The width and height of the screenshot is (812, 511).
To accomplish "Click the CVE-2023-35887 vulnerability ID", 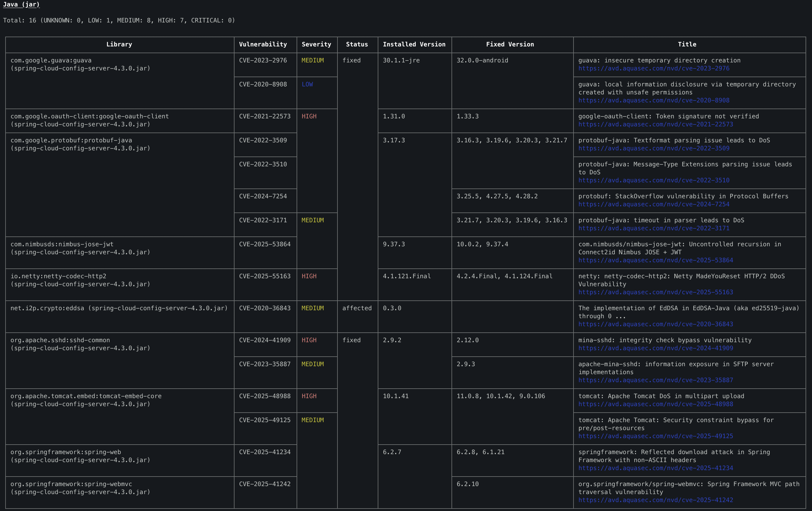I will pyautogui.click(x=265, y=364).
